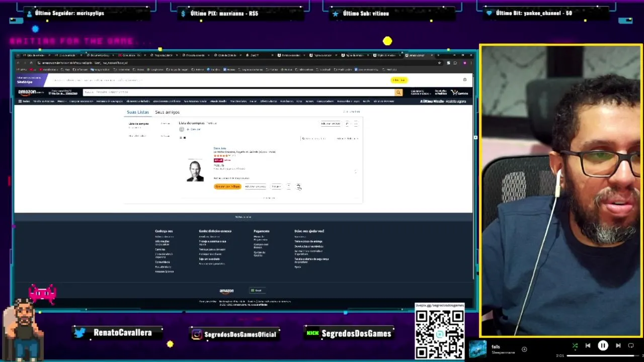Click the browser address bar

pos(236,63)
